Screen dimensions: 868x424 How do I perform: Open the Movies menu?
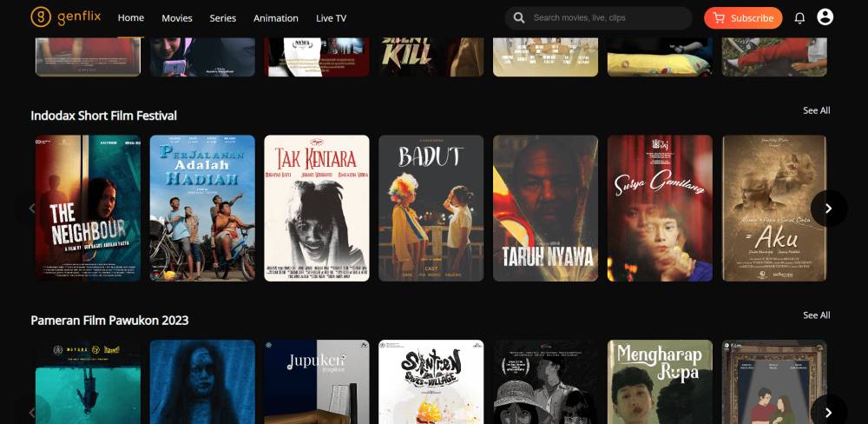(x=176, y=18)
